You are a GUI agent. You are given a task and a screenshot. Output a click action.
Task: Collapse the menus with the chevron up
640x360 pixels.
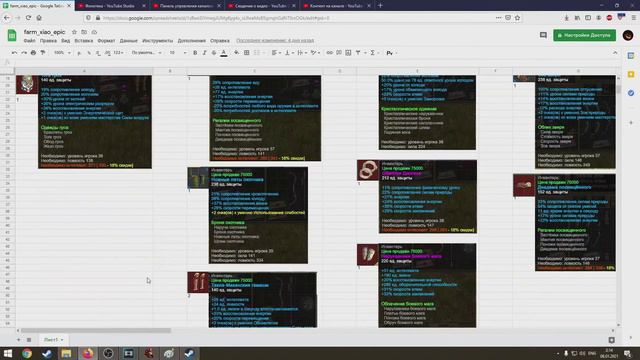(x=615, y=53)
